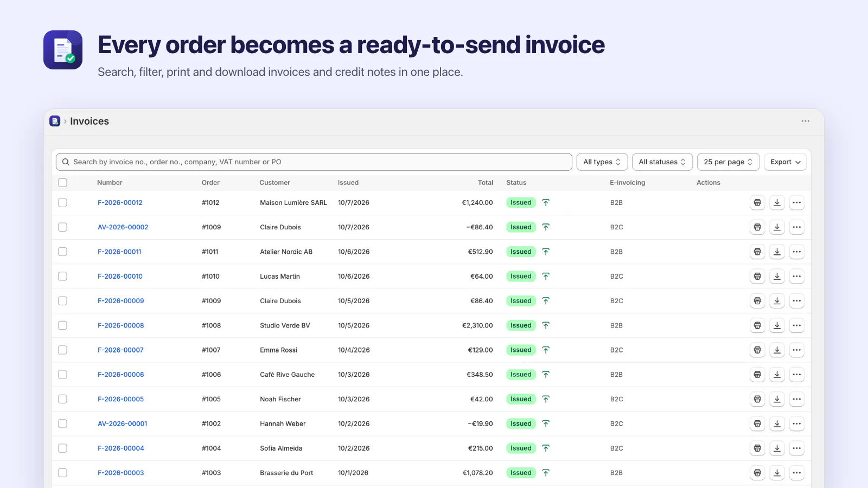This screenshot has width=868, height=488.
Task: Select the row checkbox for F-2026-00011
Action: [x=62, y=252]
